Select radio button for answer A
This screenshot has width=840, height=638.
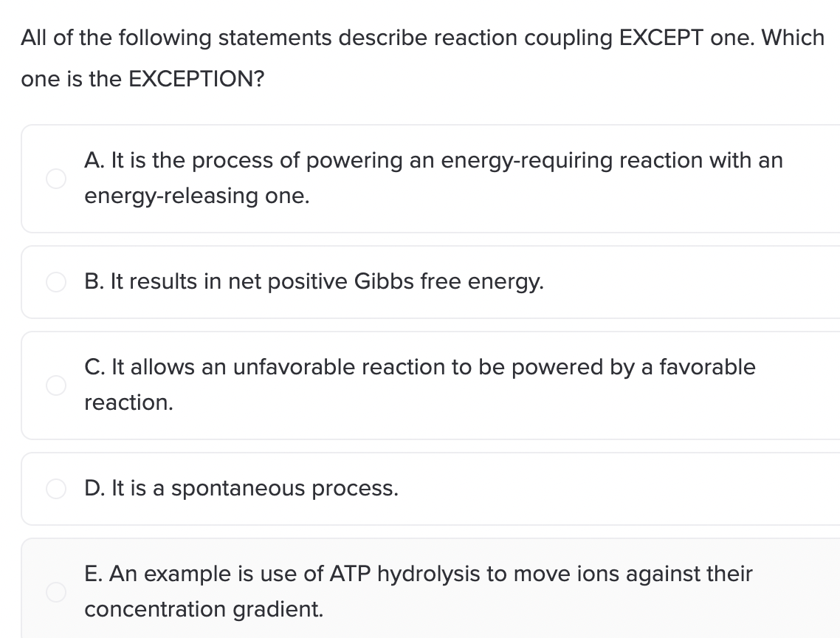(55, 179)
